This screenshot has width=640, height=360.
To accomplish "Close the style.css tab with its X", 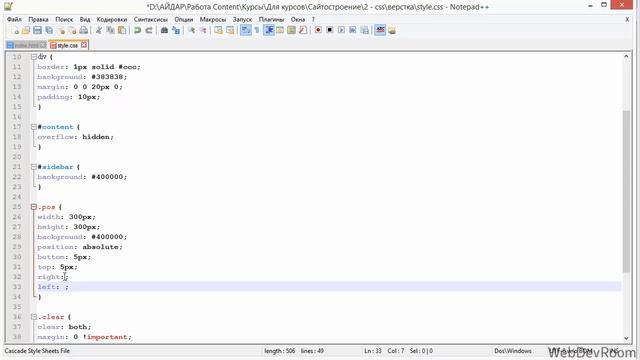I will (84, 45).
